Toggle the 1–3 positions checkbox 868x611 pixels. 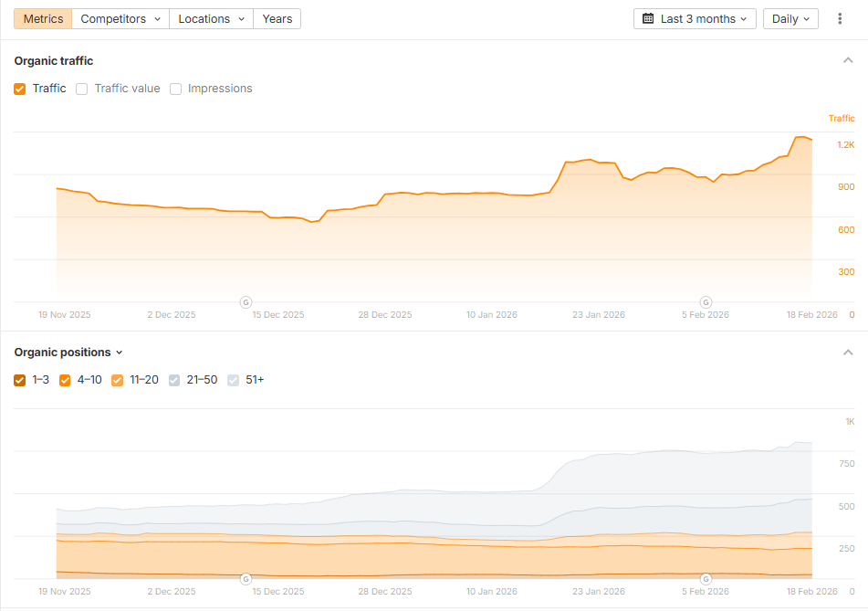coord(20,380)
